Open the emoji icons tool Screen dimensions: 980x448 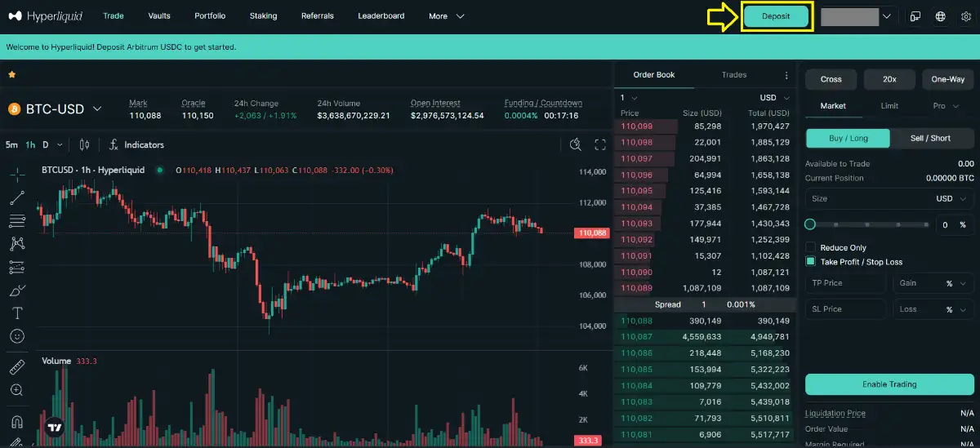16,335
